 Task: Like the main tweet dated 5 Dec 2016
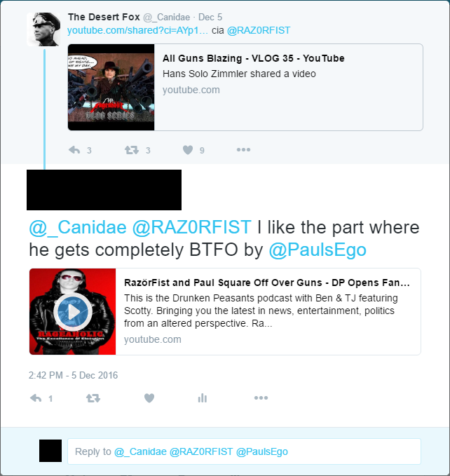pos(149,398)
